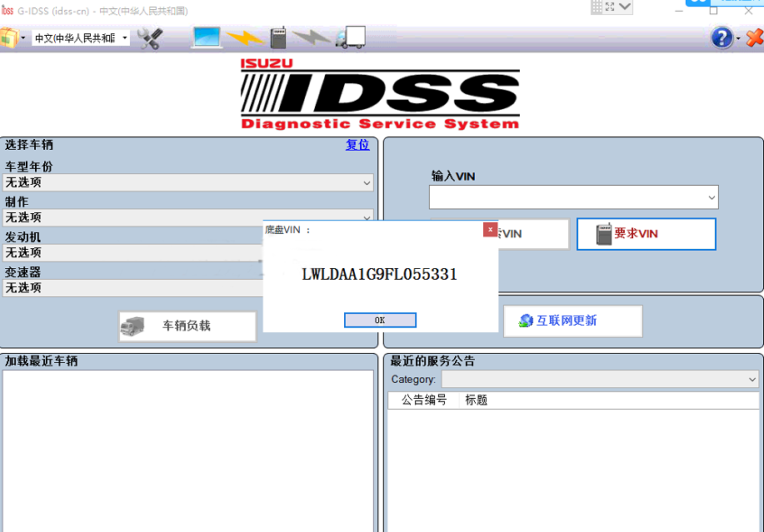Click the expand arrows icon in the top overlay bar
Screen dimensions: 764x532
[610, 7]
